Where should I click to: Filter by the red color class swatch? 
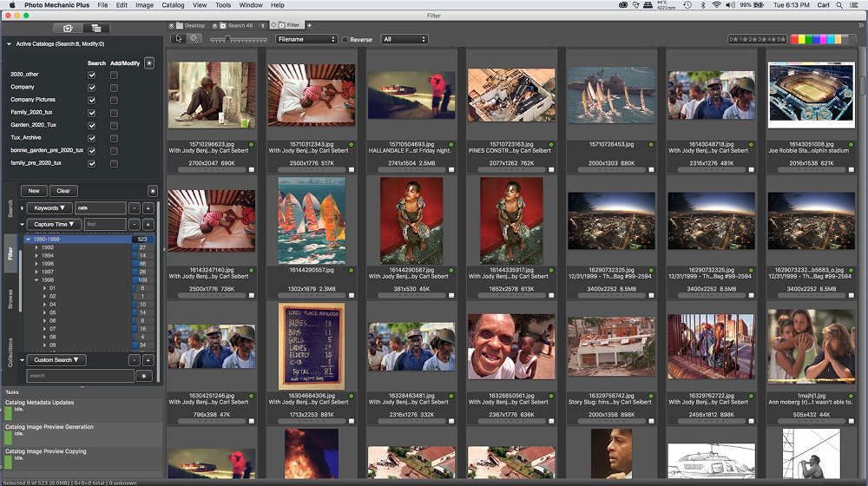(x=795, y=39)
